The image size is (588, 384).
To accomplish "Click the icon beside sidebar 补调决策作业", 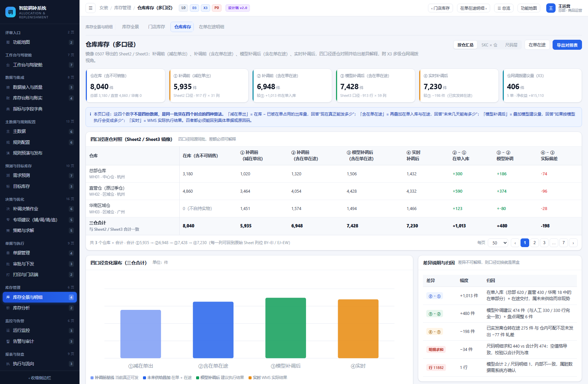I will click(8, 209).
